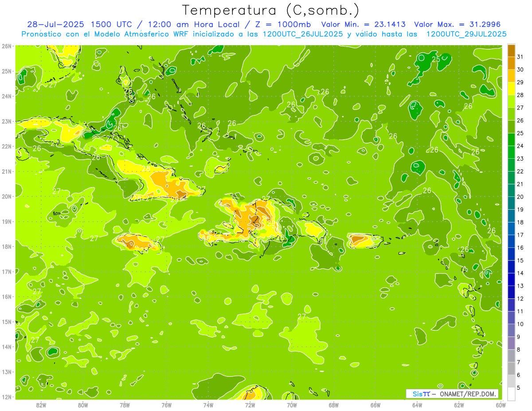Click longitude axis label "72W"
Screen dimensions: 532x411
[250, 405]
